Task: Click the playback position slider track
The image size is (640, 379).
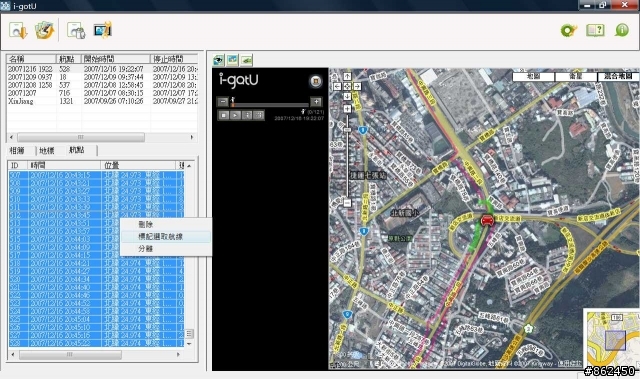Action: tap(271, 105)
